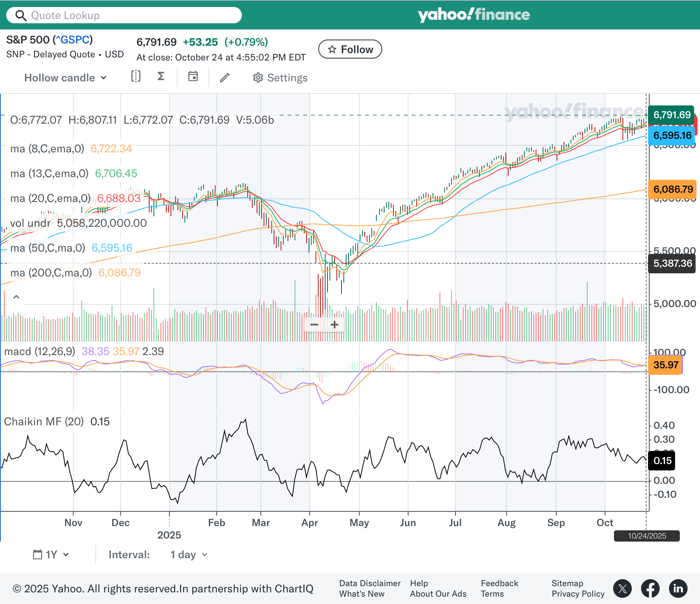Select the vol undr indicator label
The height and width of the screenshot is (604, 700).
click(30, 223)
